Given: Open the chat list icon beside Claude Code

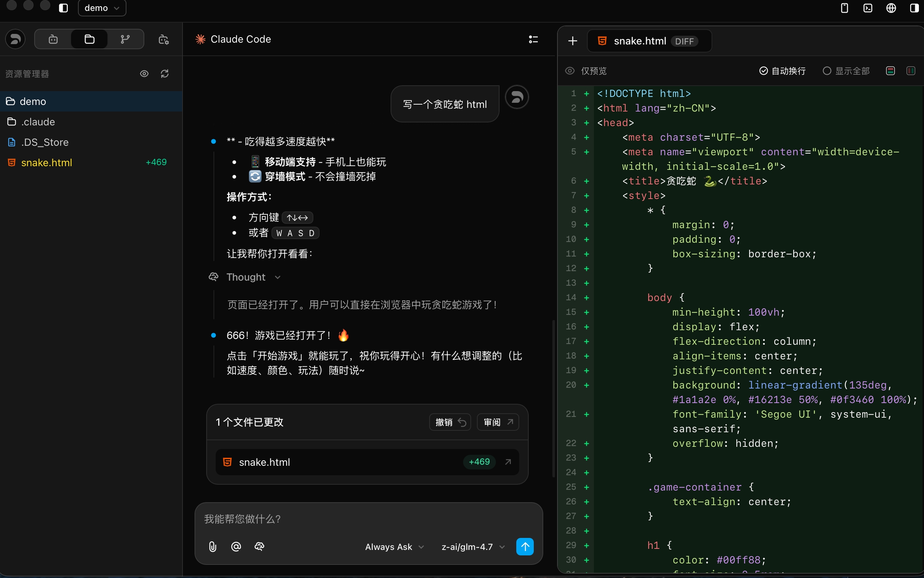Looking at the screenshot, I should [533, 39].
